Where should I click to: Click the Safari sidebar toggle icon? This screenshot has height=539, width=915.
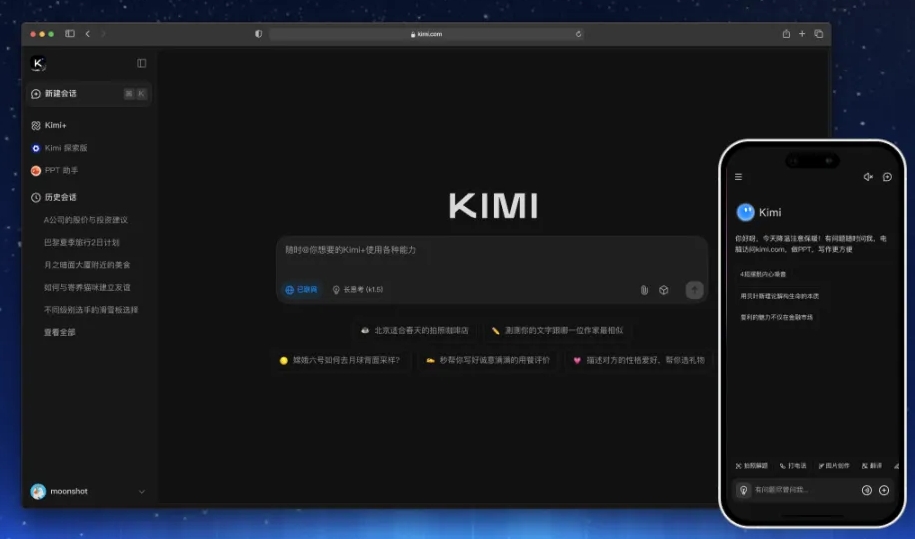pos(69,34)
